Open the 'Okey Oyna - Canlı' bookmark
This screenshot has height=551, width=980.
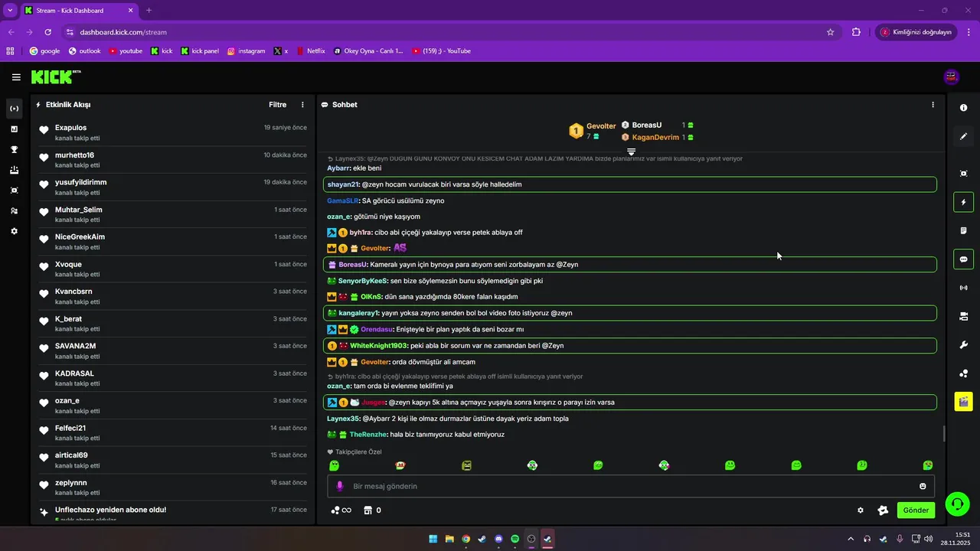[368, 51]
